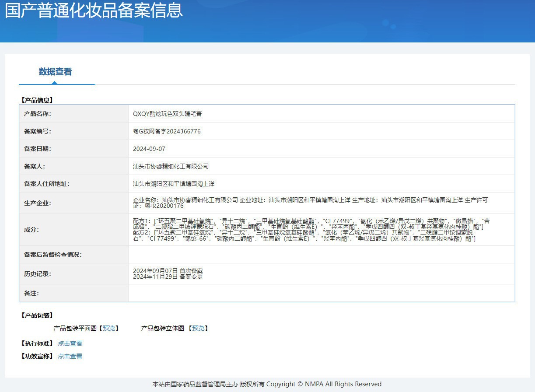Image resolution: width=535 pixels, height=392 pixels.
Task: Open 点击查看 link beside 功效宣称
Action: pos(70,356)
